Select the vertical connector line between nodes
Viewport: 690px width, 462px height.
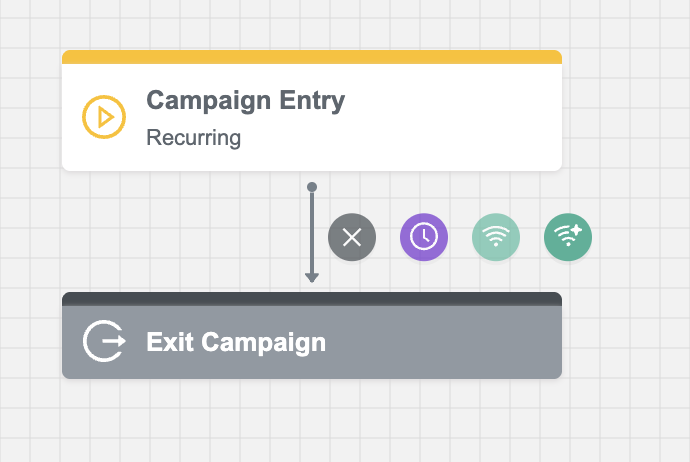pyautogui.click(x=312, y=230)
